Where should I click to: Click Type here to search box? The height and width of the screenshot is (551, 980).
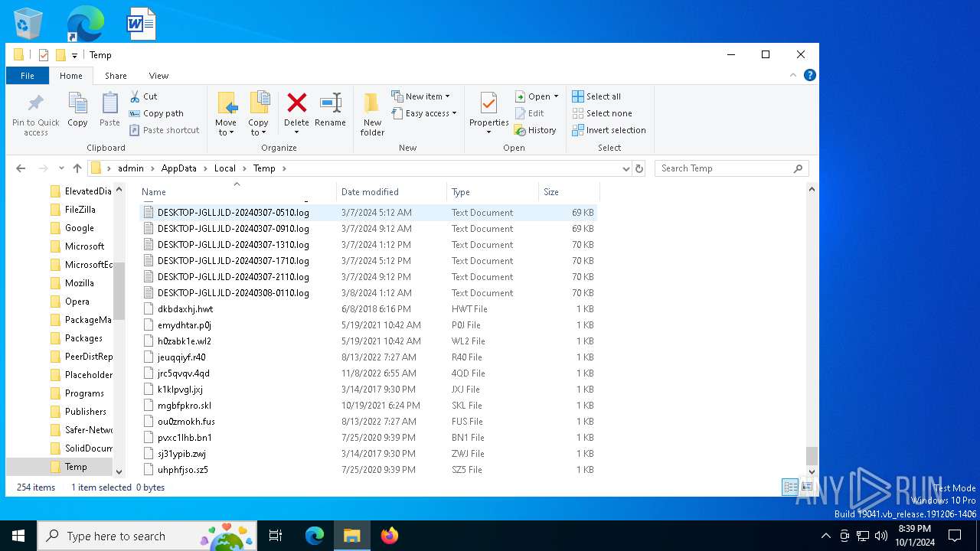click(x=149, y=536)
